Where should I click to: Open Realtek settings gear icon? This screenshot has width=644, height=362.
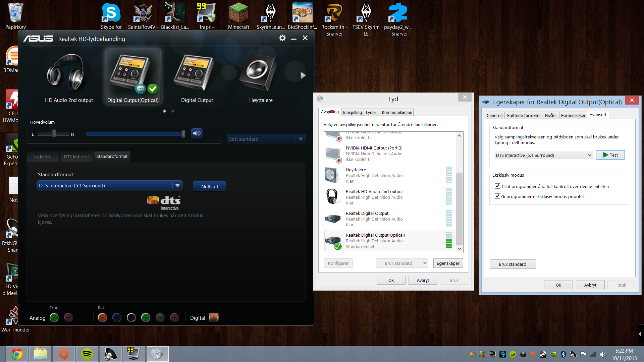pyautogui.click(x=282, y=38)
